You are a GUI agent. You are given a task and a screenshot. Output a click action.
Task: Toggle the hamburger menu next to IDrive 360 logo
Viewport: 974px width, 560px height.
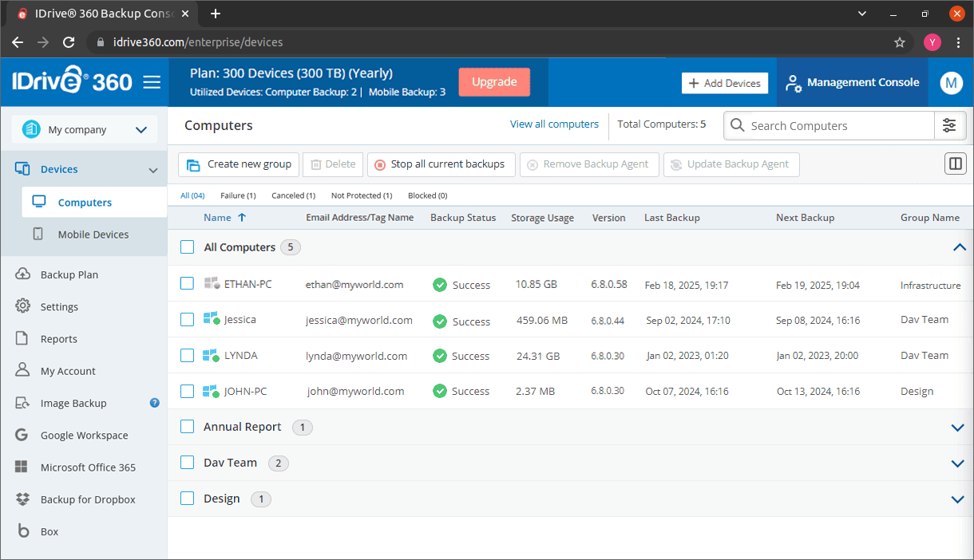point(152,82)
